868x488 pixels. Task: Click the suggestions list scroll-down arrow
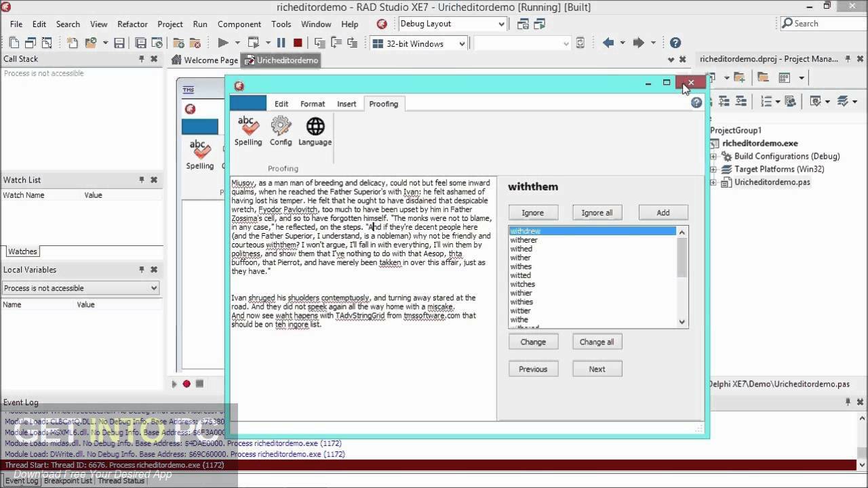[x=682, y=322]
